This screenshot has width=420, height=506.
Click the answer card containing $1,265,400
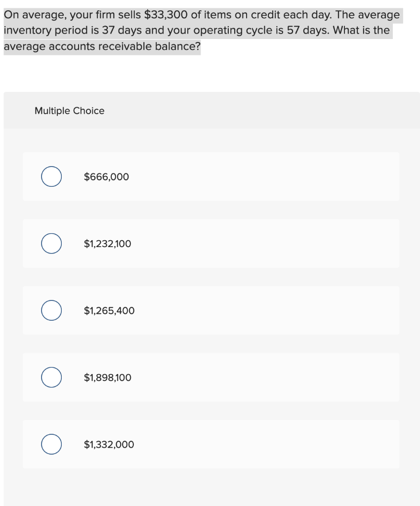[x=211, y=310]
